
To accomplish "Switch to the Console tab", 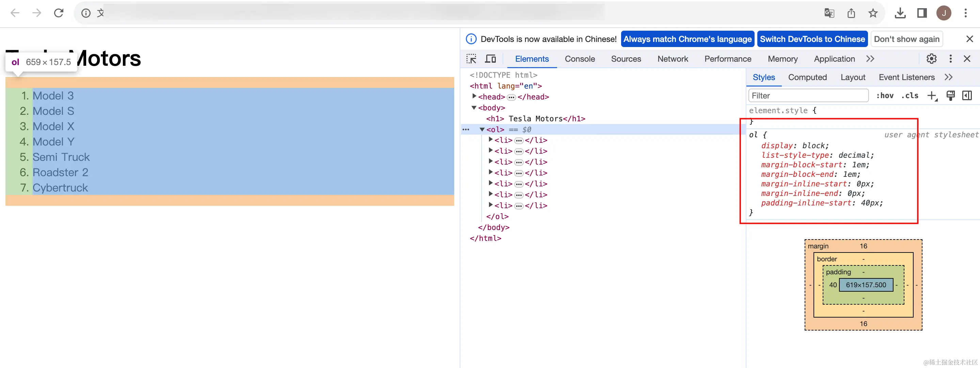I will [580, 59].
